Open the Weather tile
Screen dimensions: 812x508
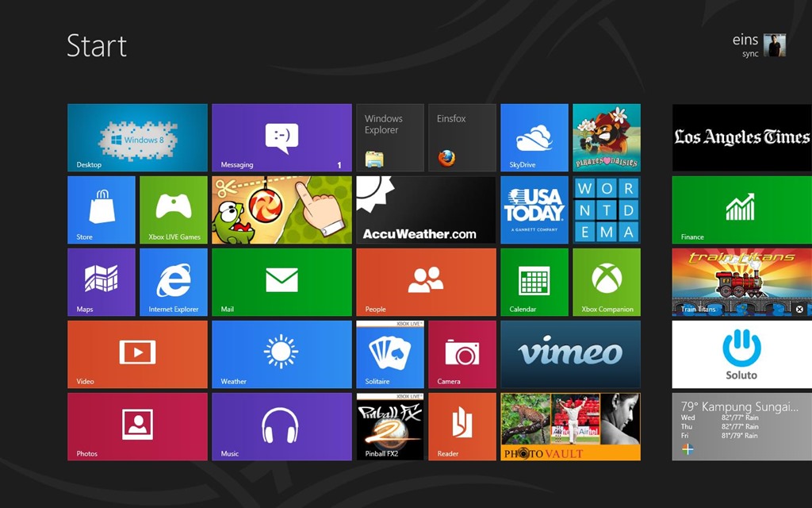282,354
